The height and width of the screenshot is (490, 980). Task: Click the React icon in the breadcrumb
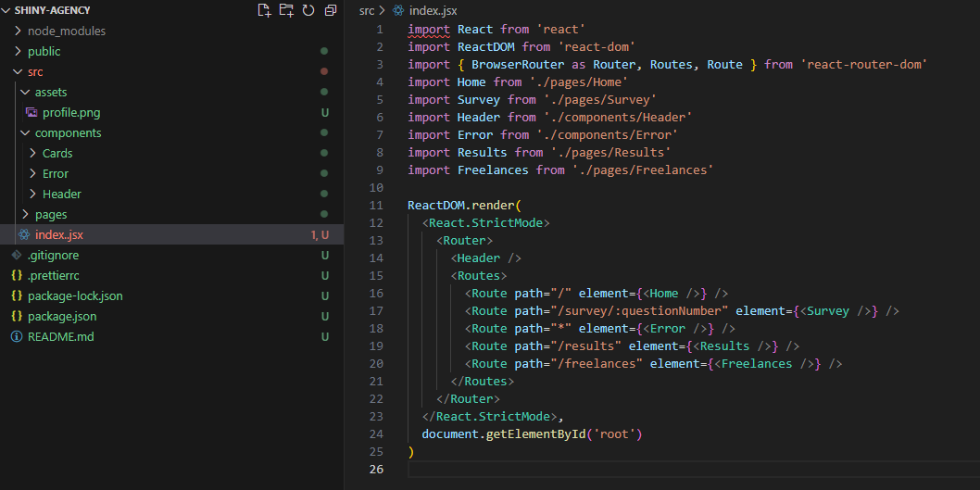398,10
